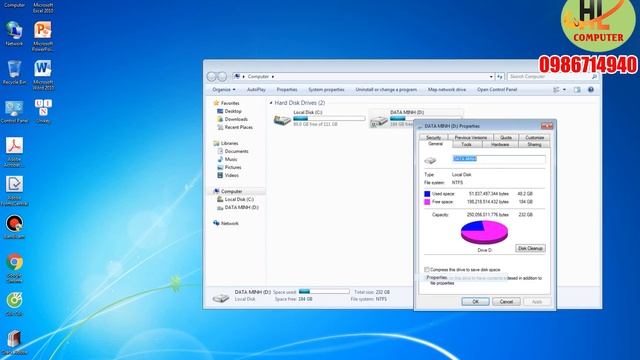Select the General tab
The height and width of the screenshot is (360, 640).
[x=435, y=144]
